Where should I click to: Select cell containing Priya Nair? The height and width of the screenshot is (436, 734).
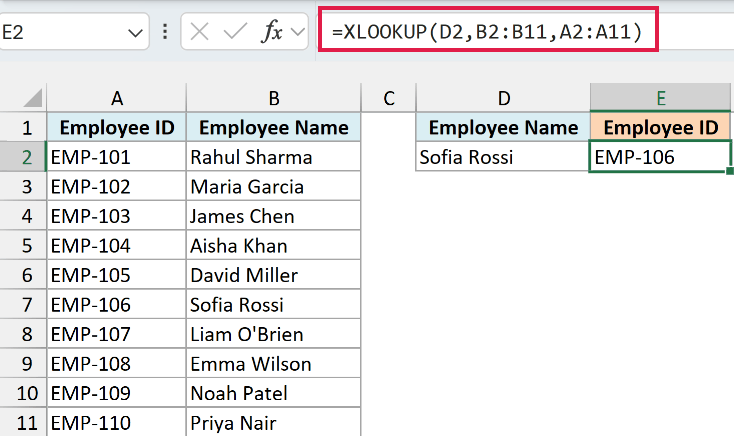274,422
